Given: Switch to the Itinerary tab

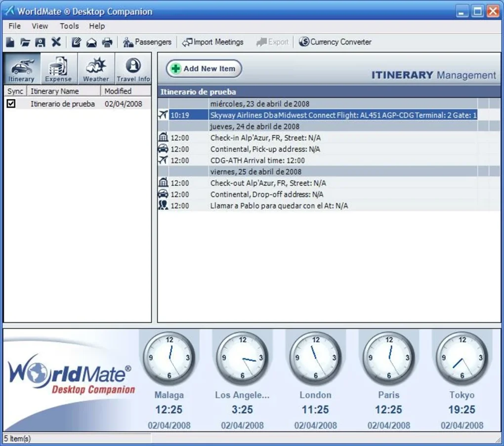Looking at the screenshot, I should pyautogui.click(x=22, y=69).
